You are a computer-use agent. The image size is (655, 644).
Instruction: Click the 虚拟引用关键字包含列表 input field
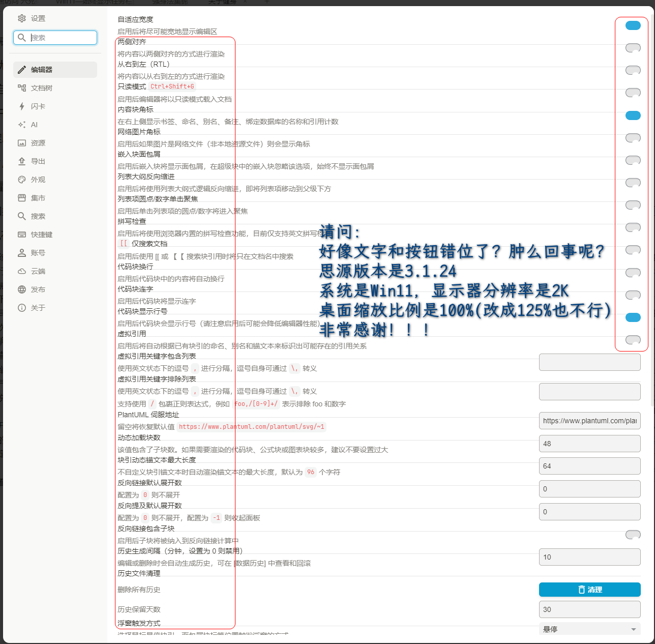(590, 362)
